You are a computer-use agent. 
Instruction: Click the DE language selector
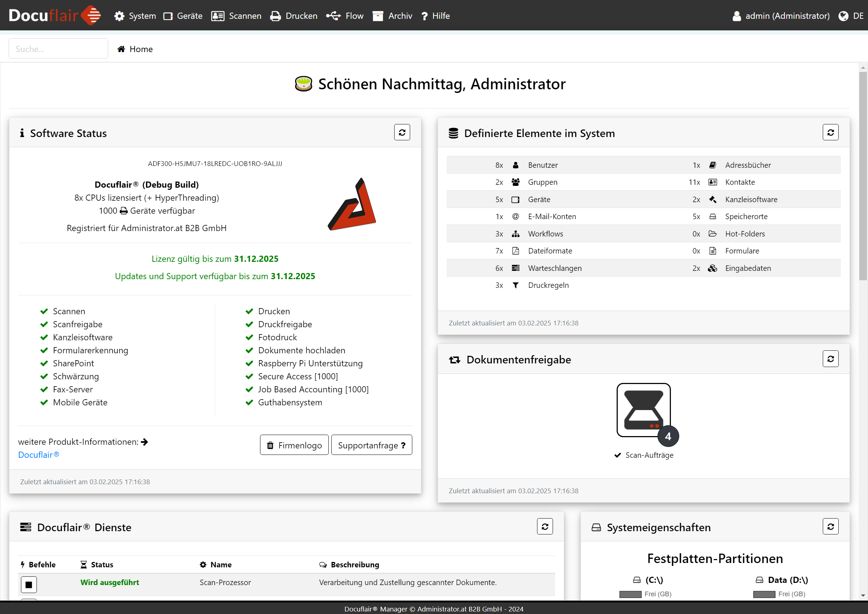[853, 14]
